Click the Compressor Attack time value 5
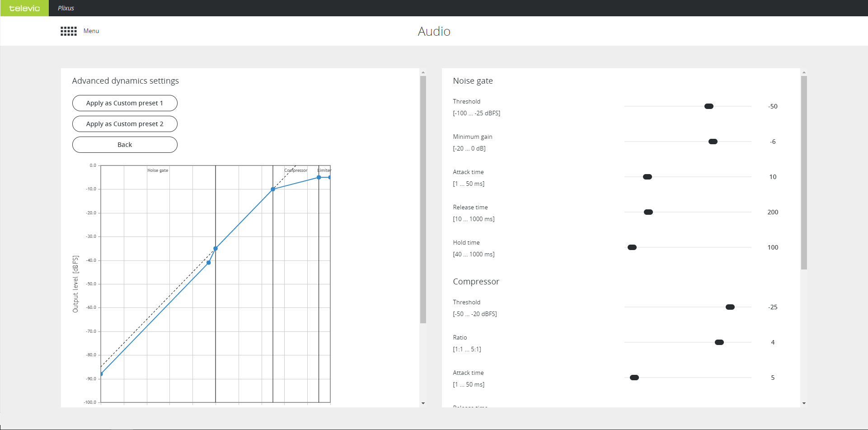868x430 pixels. click(773, 378)
